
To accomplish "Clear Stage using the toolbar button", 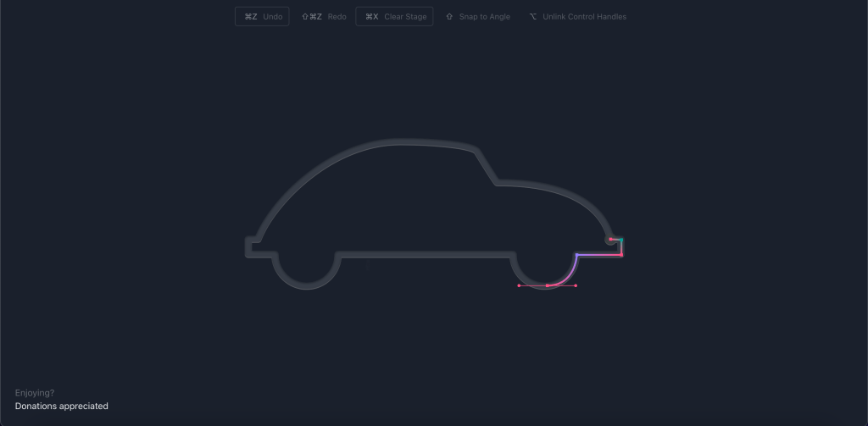I will tap(394, 17).
